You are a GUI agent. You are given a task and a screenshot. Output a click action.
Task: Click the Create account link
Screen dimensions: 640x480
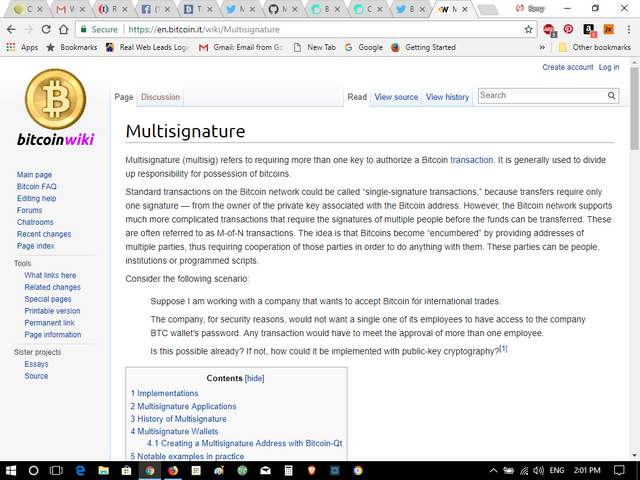coord(568,67)
